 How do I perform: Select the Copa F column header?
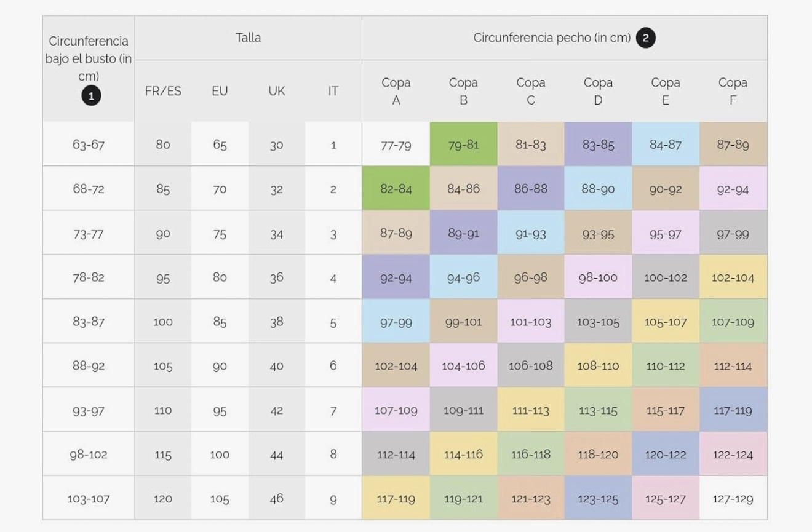pos(733,91)
